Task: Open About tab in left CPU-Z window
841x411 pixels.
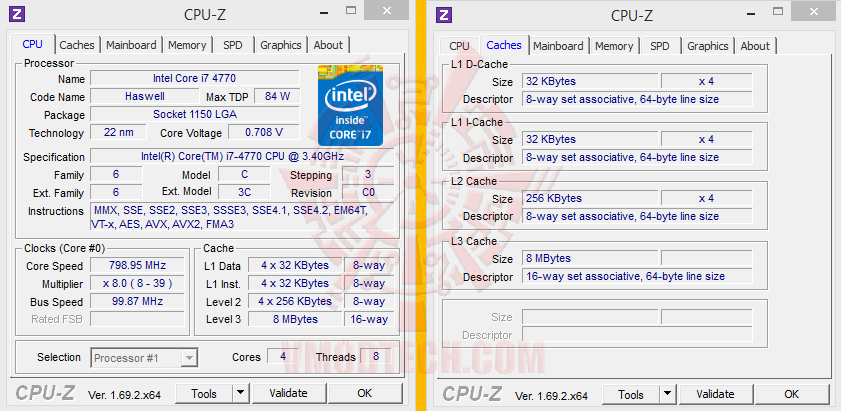Action: pyautogui.click(x=328, y=45)
